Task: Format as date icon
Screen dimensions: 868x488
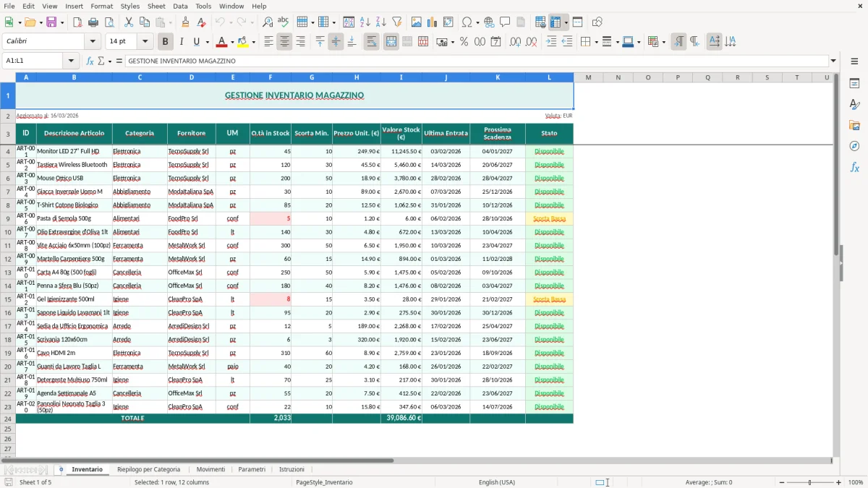Action: pos(495,42)
